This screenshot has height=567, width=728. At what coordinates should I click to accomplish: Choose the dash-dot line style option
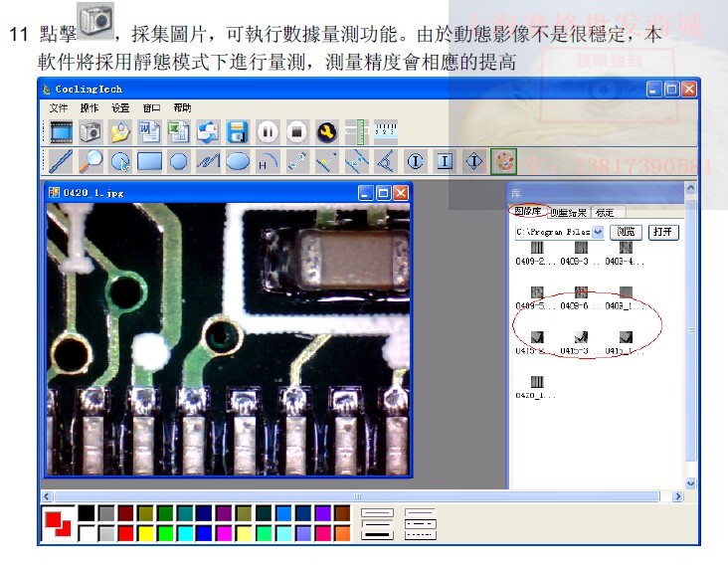tap(420, 524)
